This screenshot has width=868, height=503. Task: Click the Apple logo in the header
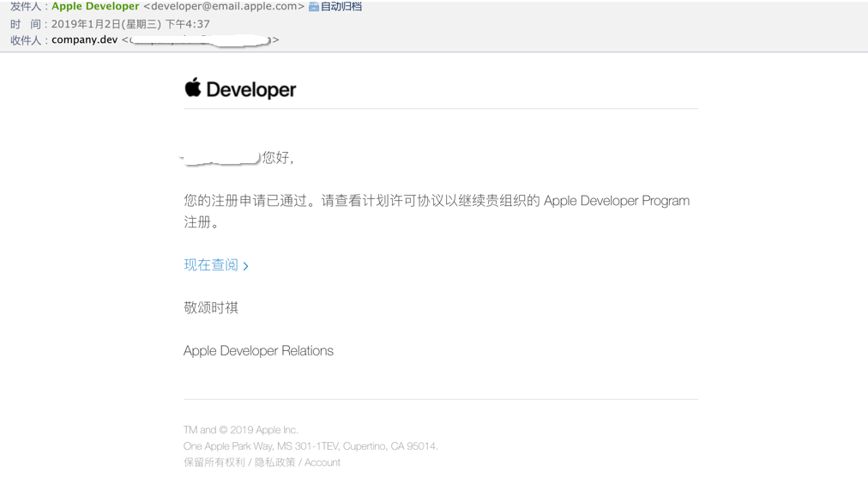point(193,88)
